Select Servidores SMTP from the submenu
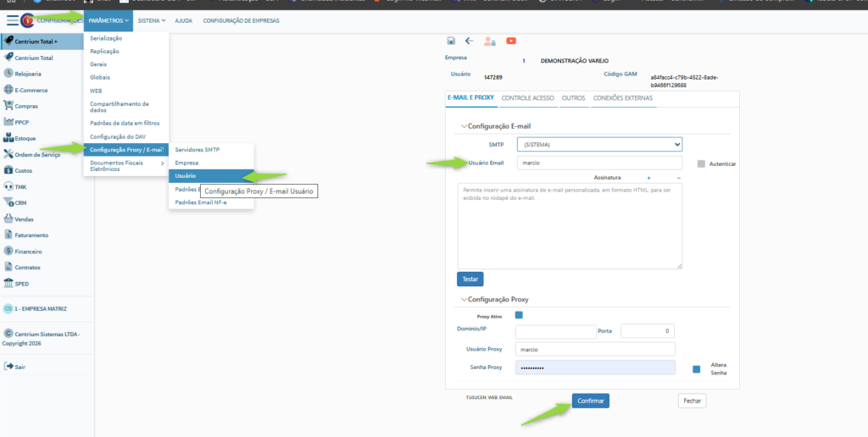 pyautogui.click(x=197, y=149)
